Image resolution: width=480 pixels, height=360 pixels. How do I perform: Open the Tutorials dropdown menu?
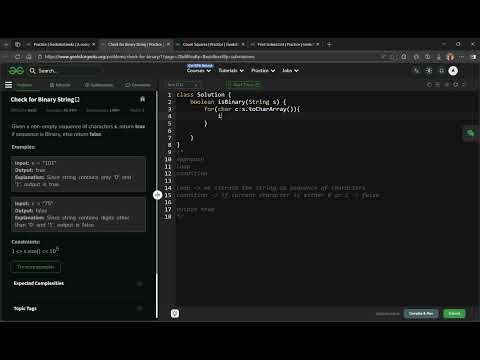[231, 70]
